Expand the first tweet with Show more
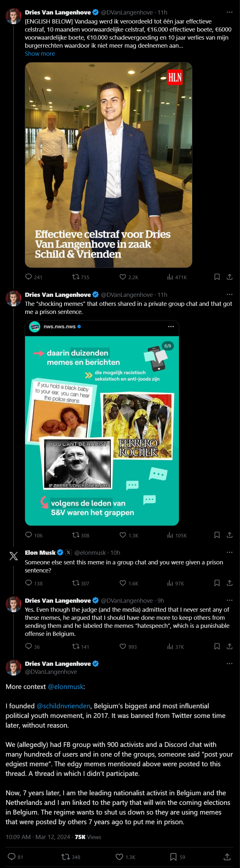 click(x=40, y=53)
